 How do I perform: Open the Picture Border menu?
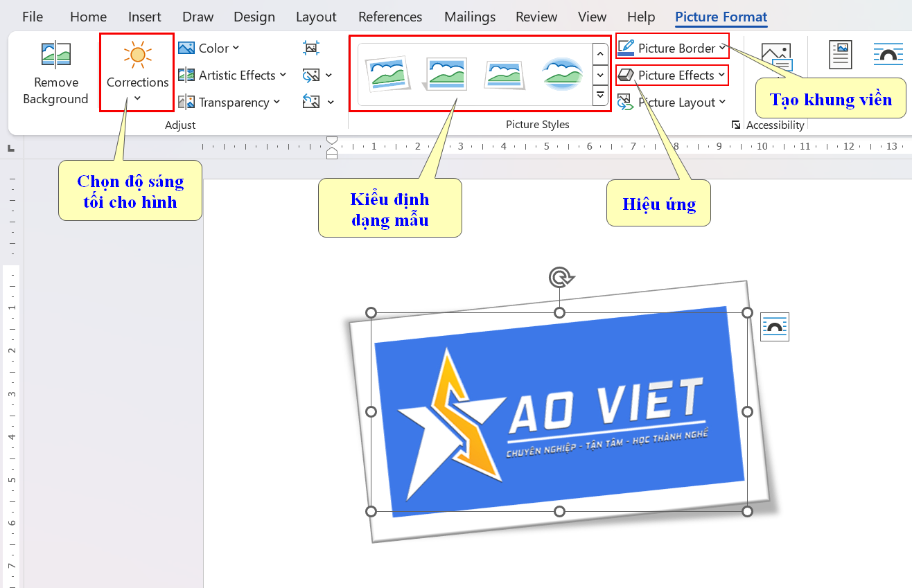coord(672,48)
